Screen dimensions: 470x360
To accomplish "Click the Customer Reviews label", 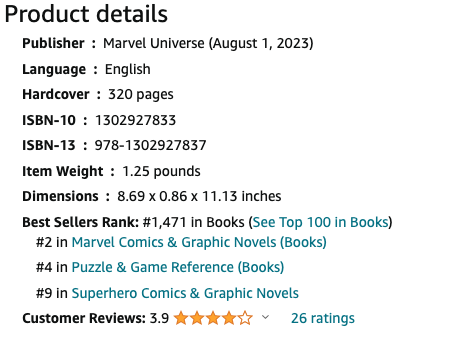I will pos(84,318).
